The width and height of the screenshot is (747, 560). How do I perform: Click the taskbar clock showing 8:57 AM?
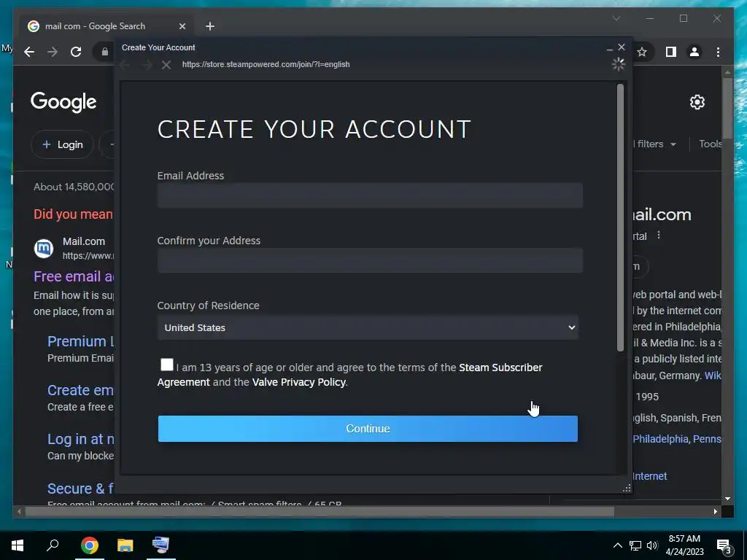coord(684,545)
